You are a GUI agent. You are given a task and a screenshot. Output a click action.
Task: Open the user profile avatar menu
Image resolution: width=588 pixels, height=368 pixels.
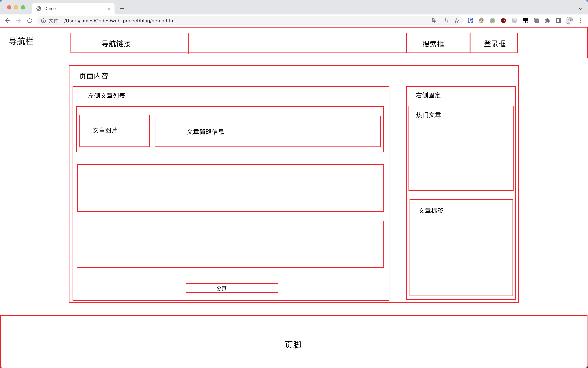(x=569, y=21)
